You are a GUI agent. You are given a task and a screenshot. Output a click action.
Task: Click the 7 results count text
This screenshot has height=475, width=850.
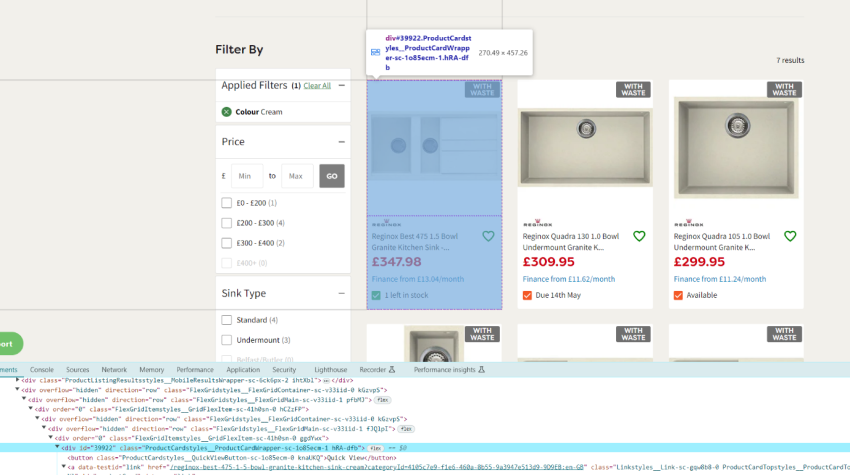pyautogui.click(x=790, y=60)
